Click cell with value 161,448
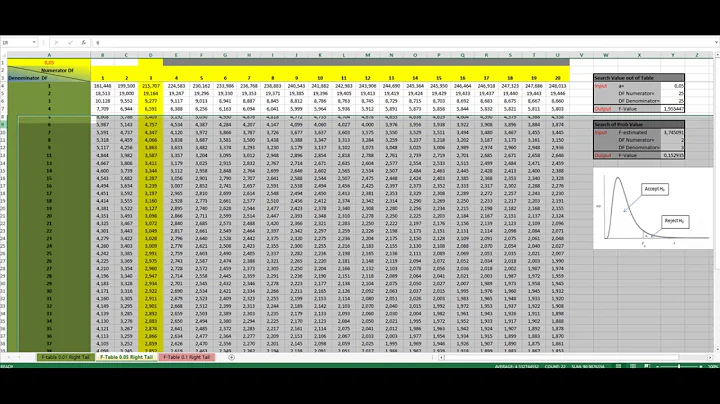Viewport: 720px width, 404px height. [102, 86]
